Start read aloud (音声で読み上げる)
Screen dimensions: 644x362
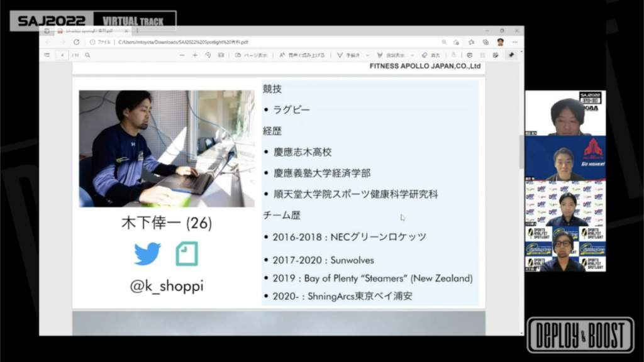[x=302, y=55]
